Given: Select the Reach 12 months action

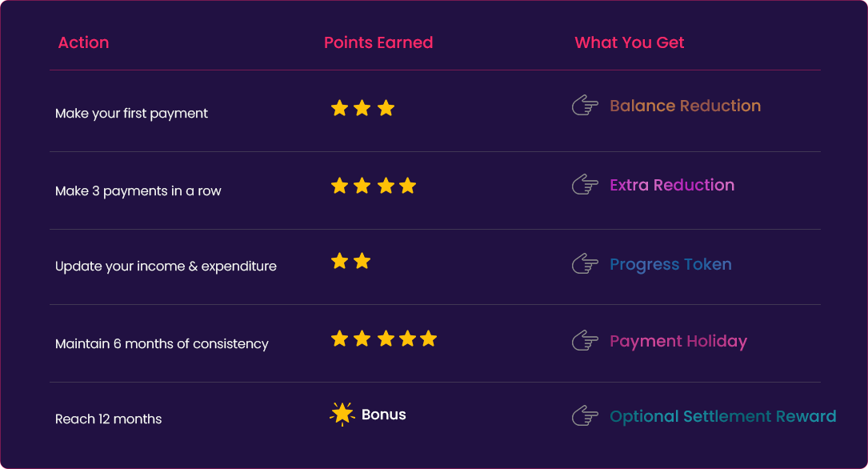Looking at the screenshot, I should click(108, 419).
